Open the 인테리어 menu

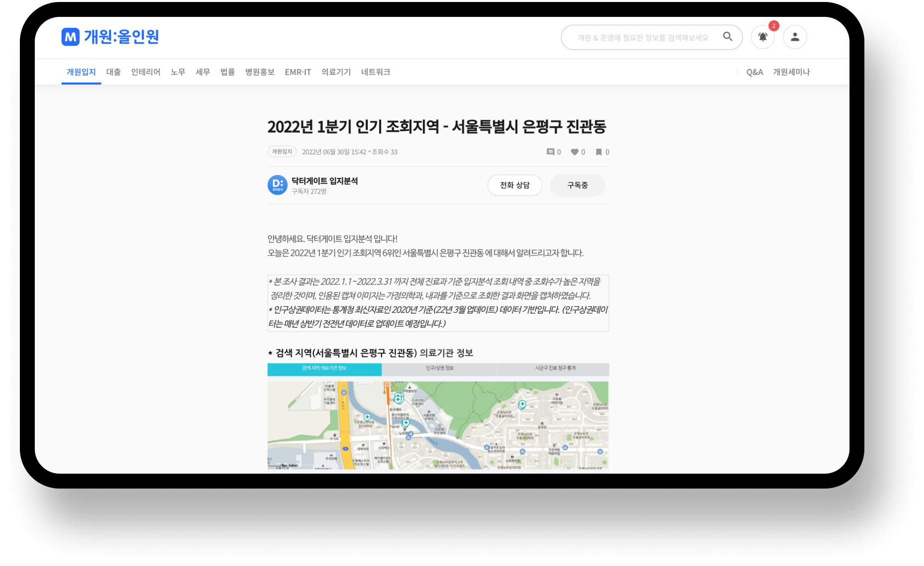(x=146, y=72)
